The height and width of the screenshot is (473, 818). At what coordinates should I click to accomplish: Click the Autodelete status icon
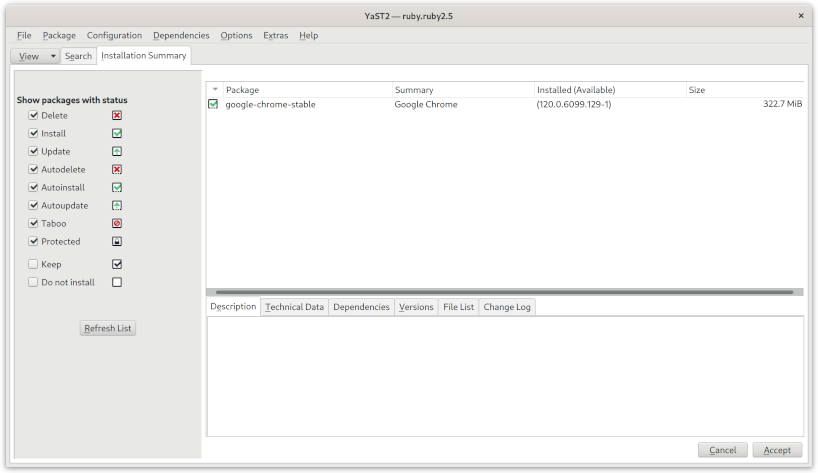coord(117,170)
